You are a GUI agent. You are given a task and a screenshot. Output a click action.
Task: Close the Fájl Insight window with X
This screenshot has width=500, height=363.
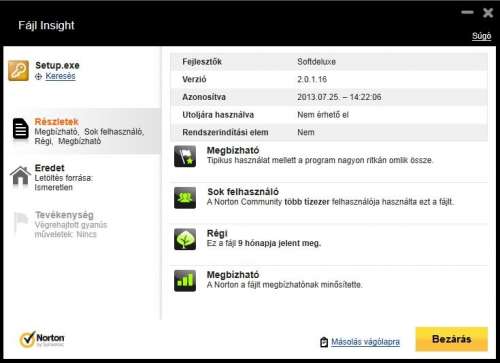pyautogui.click(x=488, y=13)
